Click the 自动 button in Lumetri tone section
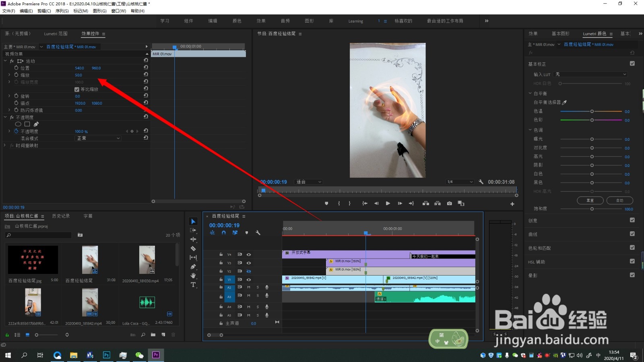This screenshot has height=362, width=644. (x=620, y=200)
